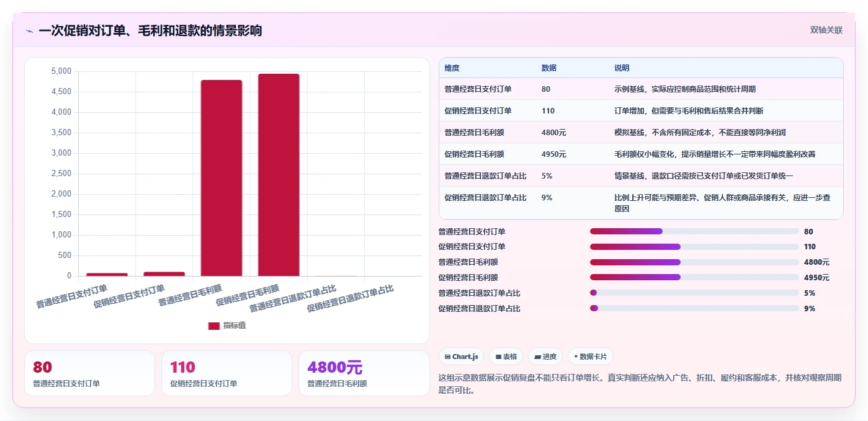Click table row label 促销经营日退款订单占比

click(485, 198)
